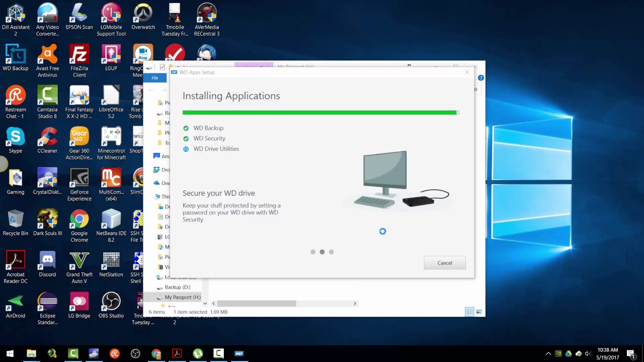Switch Explorer to details view icon
The image size is (644, 362).
pyautogui.click(x=469, y=312)
